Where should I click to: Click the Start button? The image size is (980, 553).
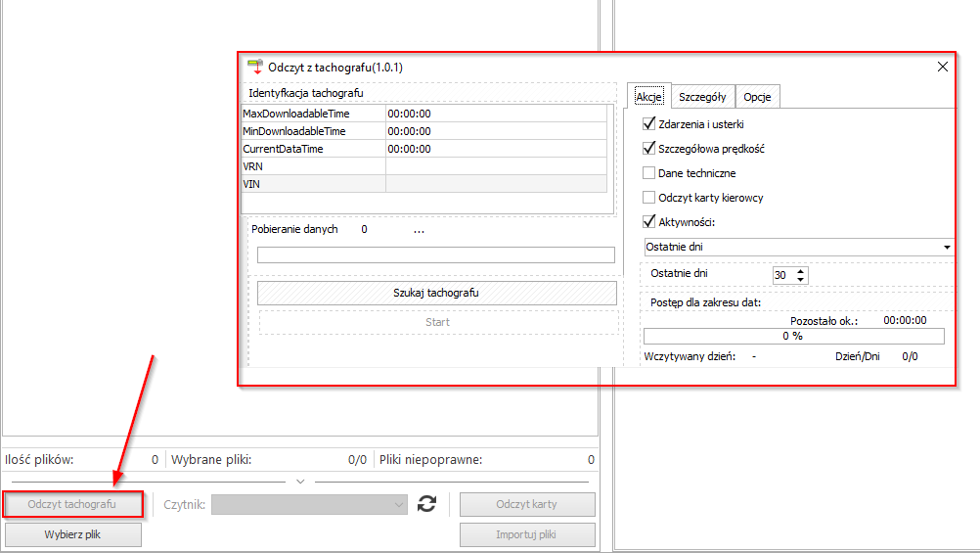[437, 322]
